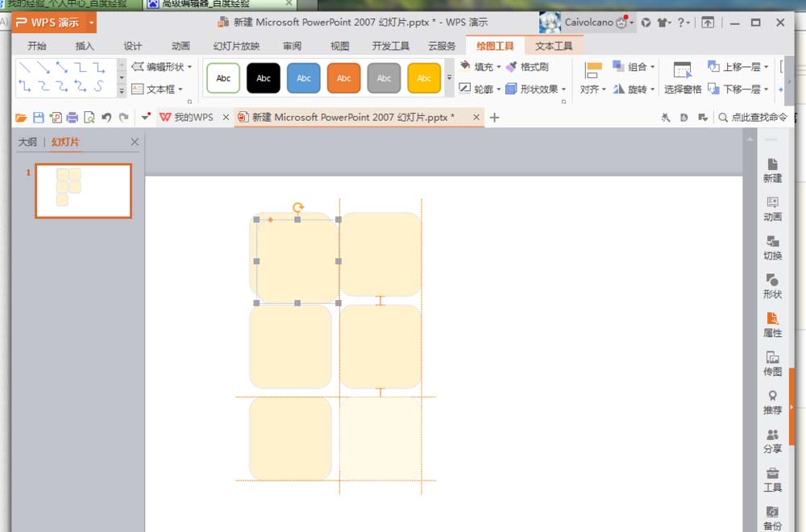The width and height of the screenshot is (806, 532).
Task: Open the 文本工具 ribbon tab
Action: [x=554, y=46]
